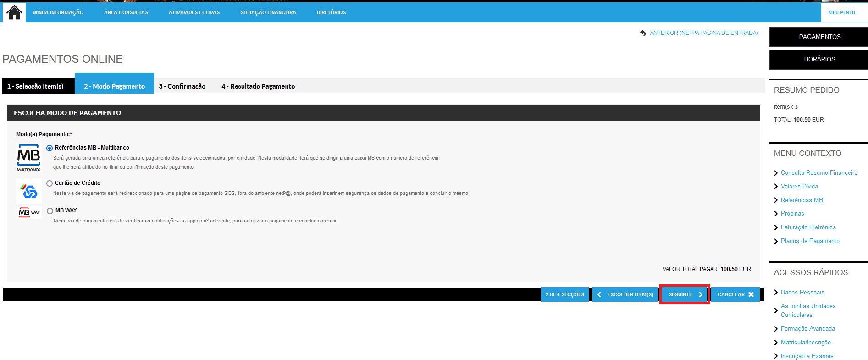Open Matrícula/Inscrição link
The width and height of the screenshot is (868, 360).
(806, 343)
